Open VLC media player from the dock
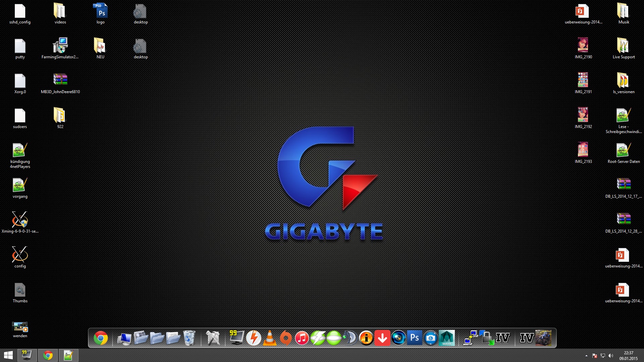 pos(270,338)
